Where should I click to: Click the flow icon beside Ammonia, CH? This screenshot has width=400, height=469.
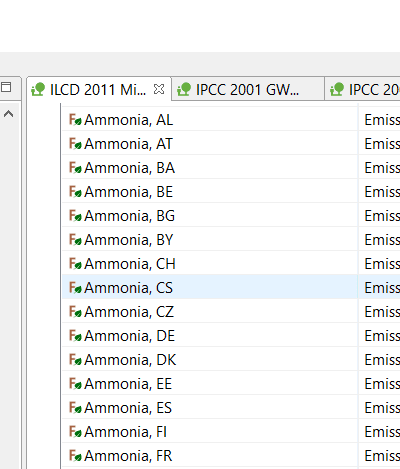pyautogui.click(x=75, y=264)
